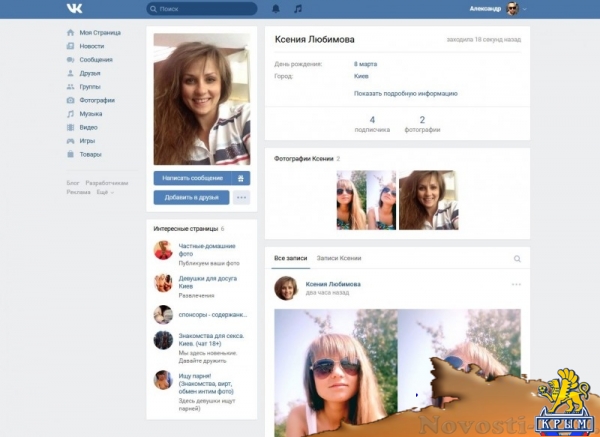Open Видео section in sidebar
Screen dimensions: 600x437
tap(88, 127)
